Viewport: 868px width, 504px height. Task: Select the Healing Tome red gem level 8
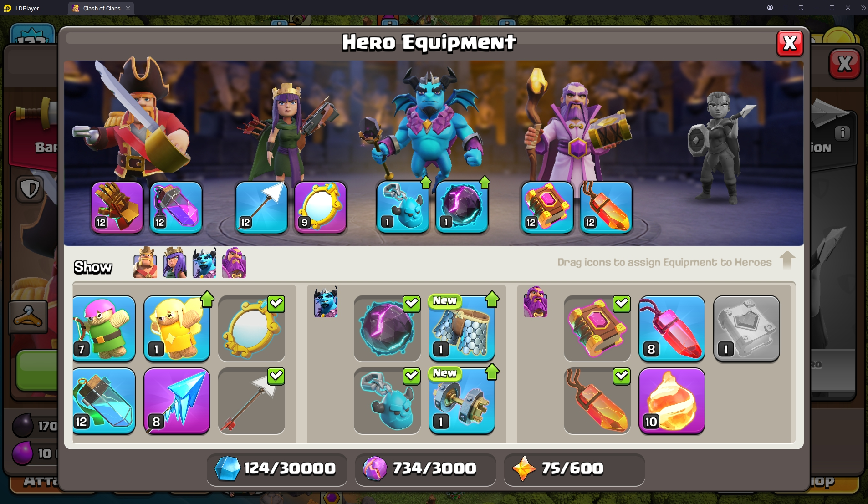pyautogui.click(x=672, y=328)
